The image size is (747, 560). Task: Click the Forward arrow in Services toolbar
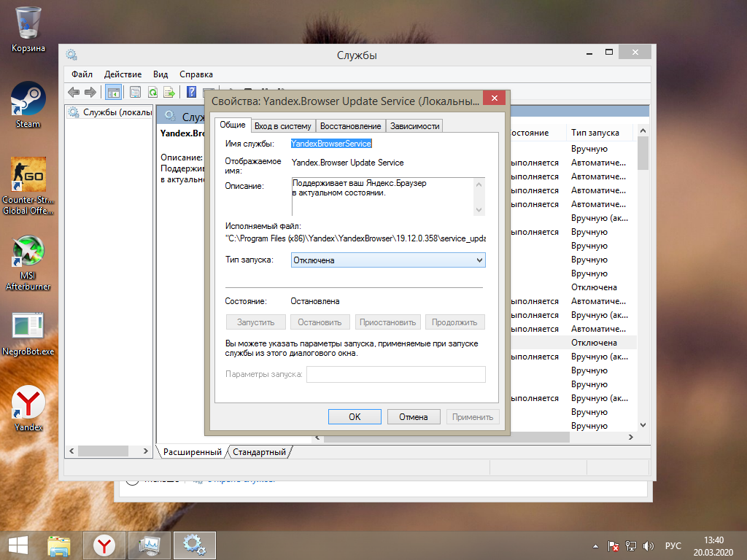90,92
